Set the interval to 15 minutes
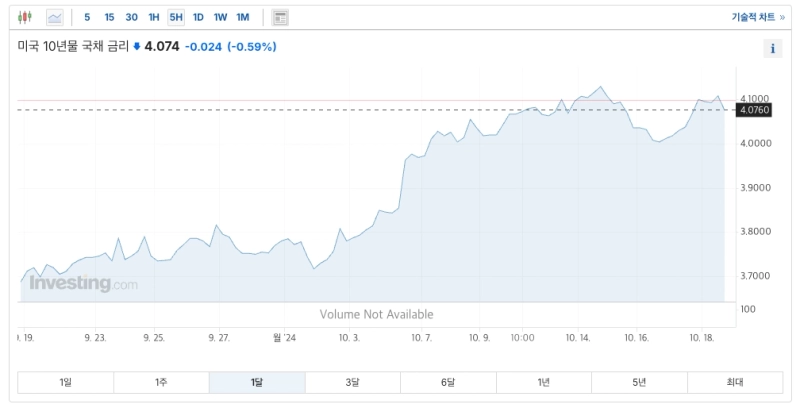Image resolution: width=800 pixels, height=408 pixels. [109, 17]
